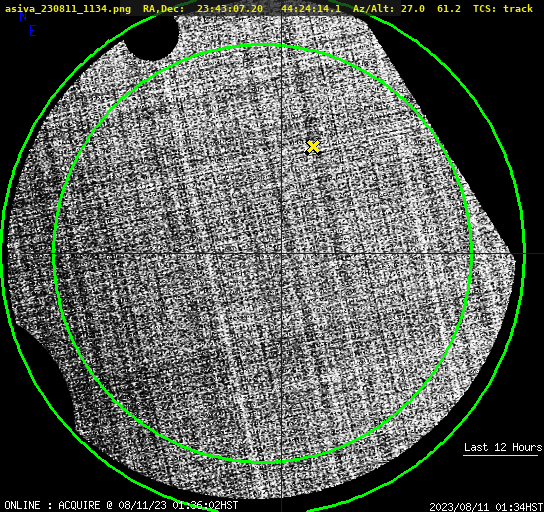
Task: Click the TCS: track status label
Action: [x=503, y=9]
